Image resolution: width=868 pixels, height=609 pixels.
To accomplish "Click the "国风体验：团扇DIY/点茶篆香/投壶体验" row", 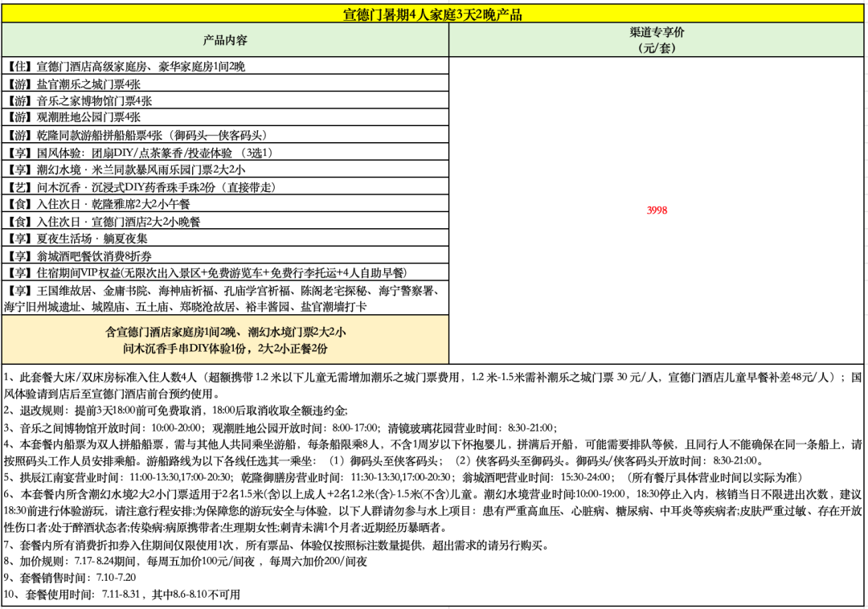I will pos(225,152).
